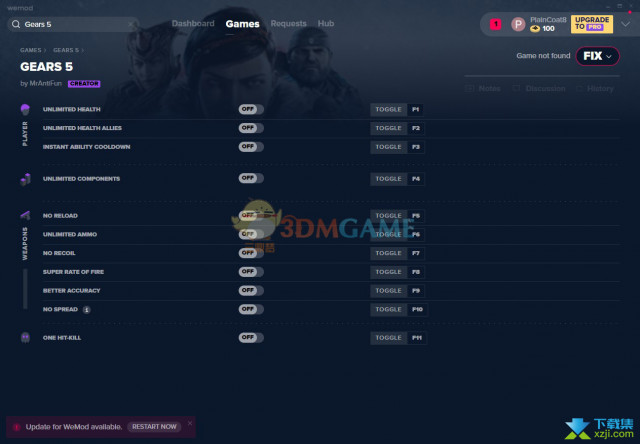The height and width of the screenshot is (444, 640).
Task: Dismiss the update notification
Action: pyautogui.click(x=190, y=423)
